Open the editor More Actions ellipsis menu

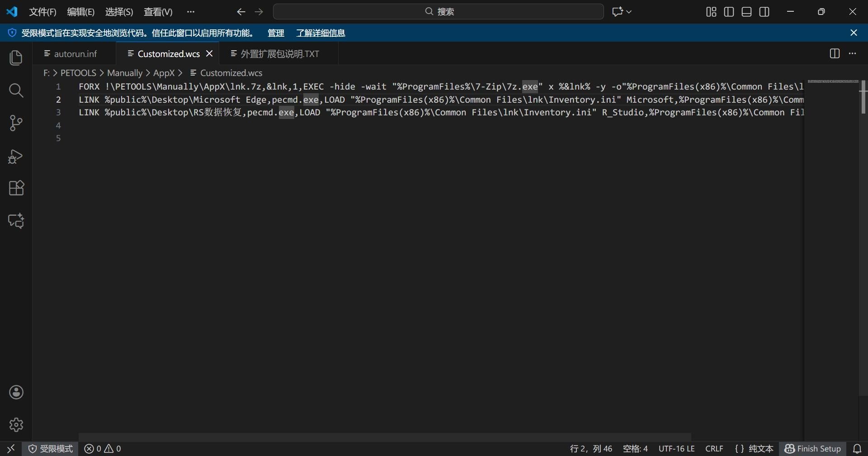click(853, 53)
